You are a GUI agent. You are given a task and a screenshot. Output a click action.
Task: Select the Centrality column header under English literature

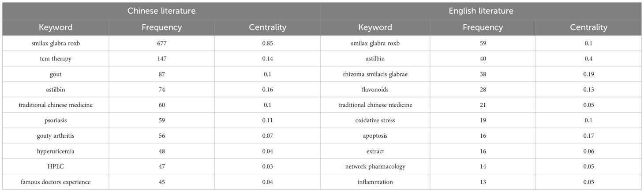click(588, 27)
